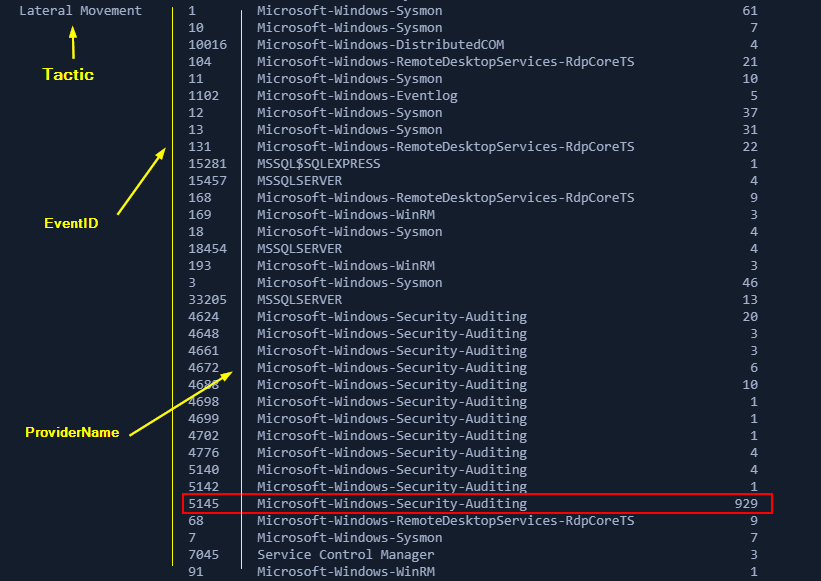Select MSSQL$SQLEXPRESS provider name
This screenshot has height=581, width=821.
coord(319,164)
